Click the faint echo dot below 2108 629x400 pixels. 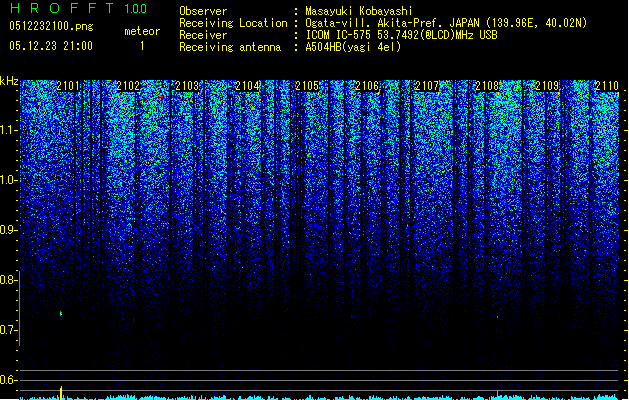pyautogui.click(x=497, y=317)
